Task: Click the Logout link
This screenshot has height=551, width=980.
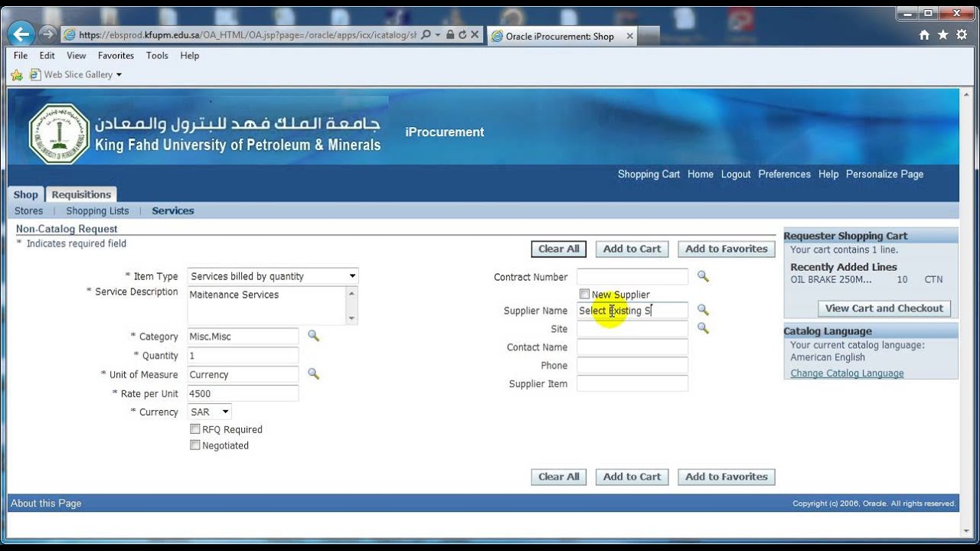Action: [x=736, y=174]
